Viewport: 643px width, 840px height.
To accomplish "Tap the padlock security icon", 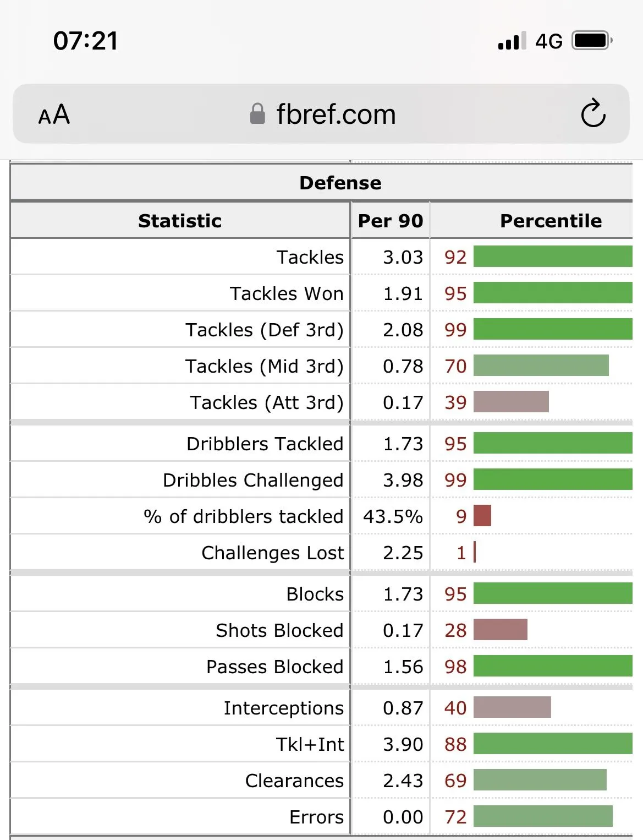I will [x=257, y=114].
